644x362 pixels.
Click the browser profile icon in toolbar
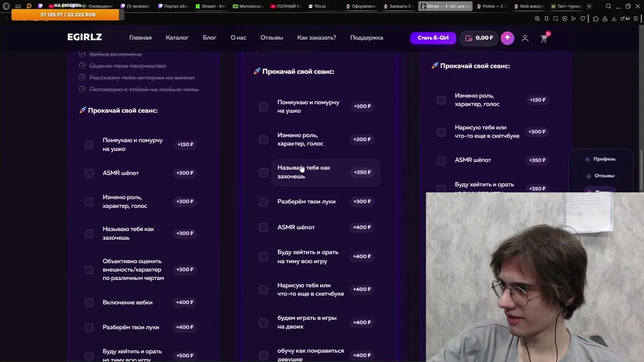coord(605,19)
